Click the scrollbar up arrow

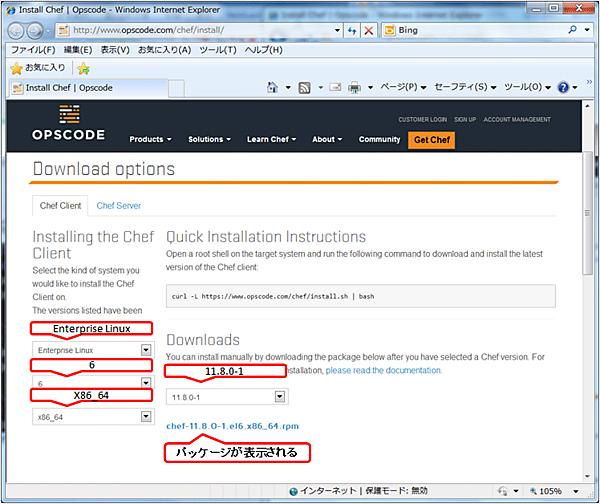click(587, 106)
